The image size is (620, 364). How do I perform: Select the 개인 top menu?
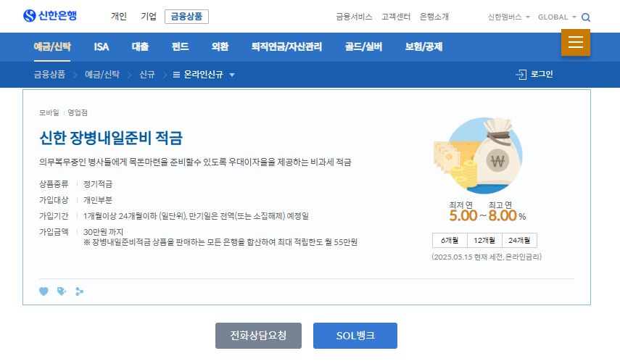pyautogui.click(x=119, y=16)
